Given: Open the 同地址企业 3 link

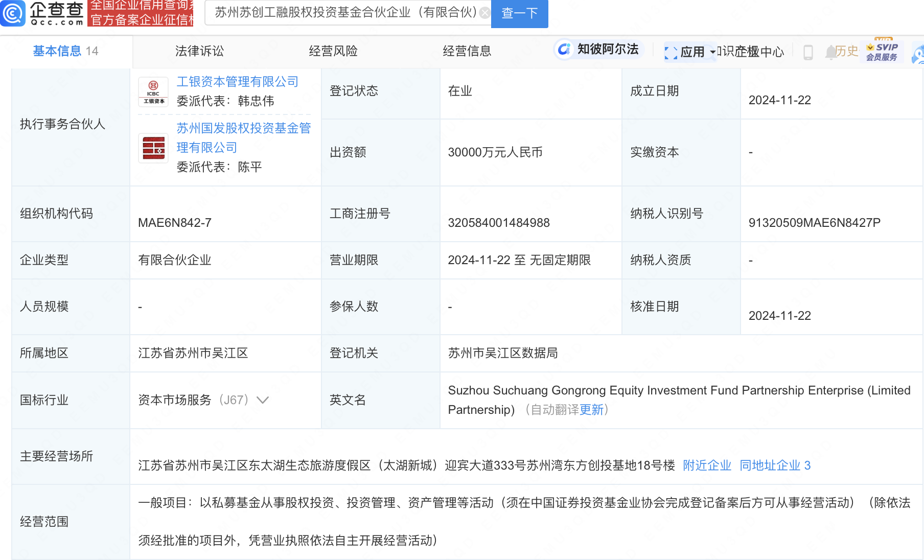Looking at the screenshot, I should (x=775, y=465).
